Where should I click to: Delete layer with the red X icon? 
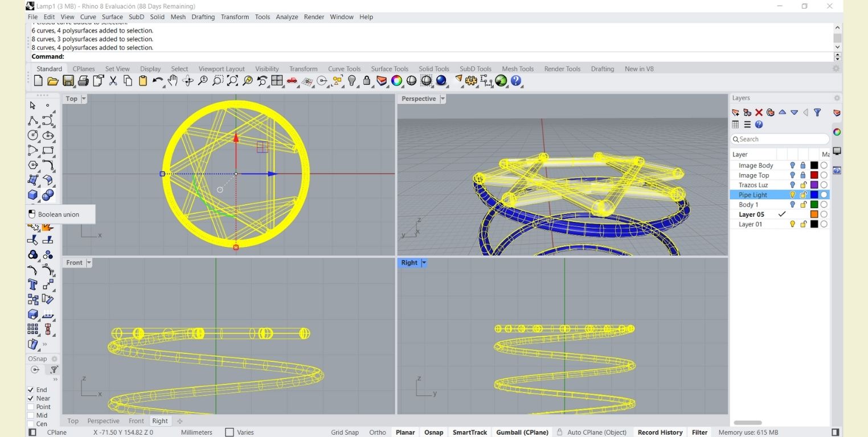(759, 113)
